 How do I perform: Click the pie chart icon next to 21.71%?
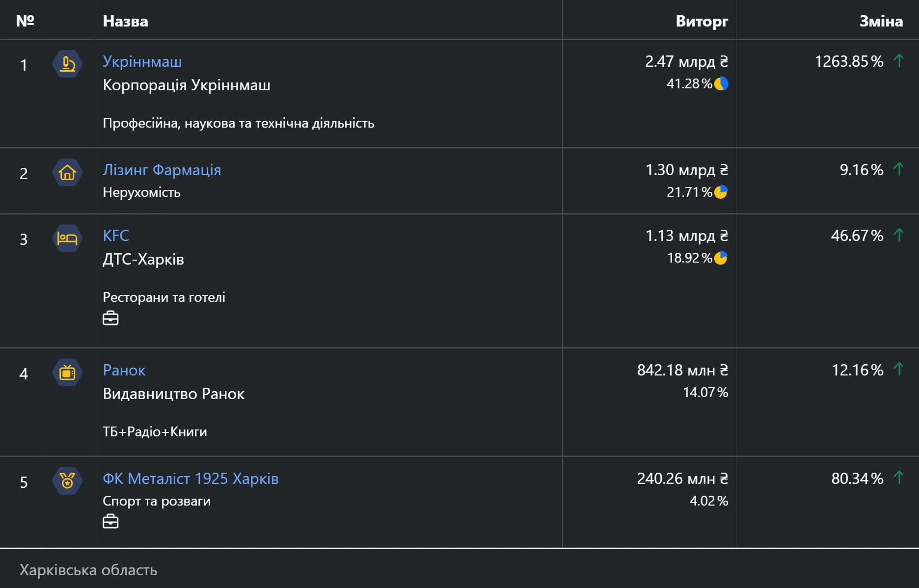(x=721, y=192)
